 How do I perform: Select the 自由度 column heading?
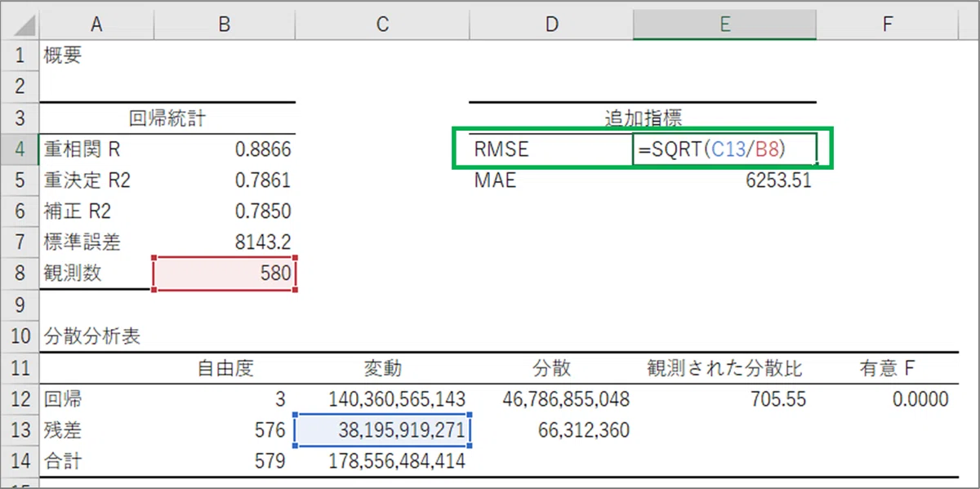[x=224, y=368]
